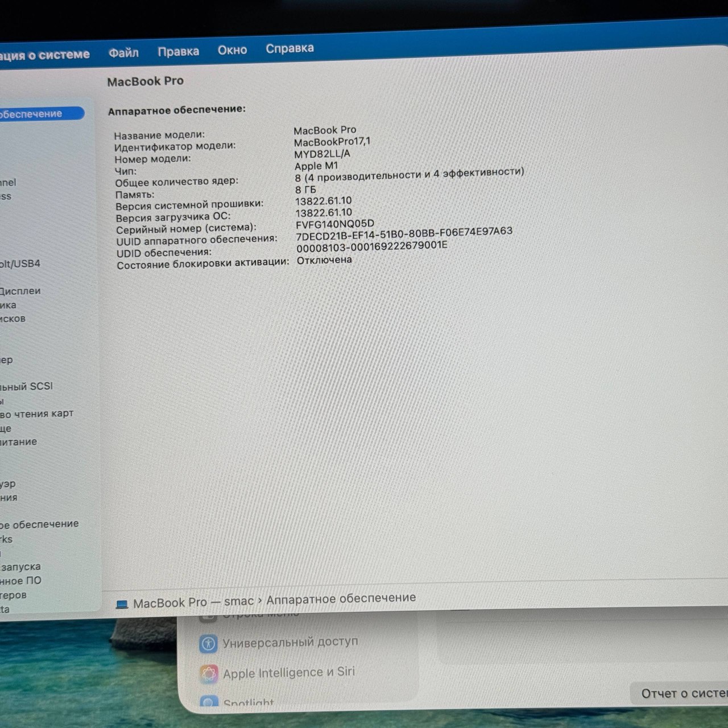Open the Справка menu
The width and height of the screenshot is (728, 728).
(289, 48)
